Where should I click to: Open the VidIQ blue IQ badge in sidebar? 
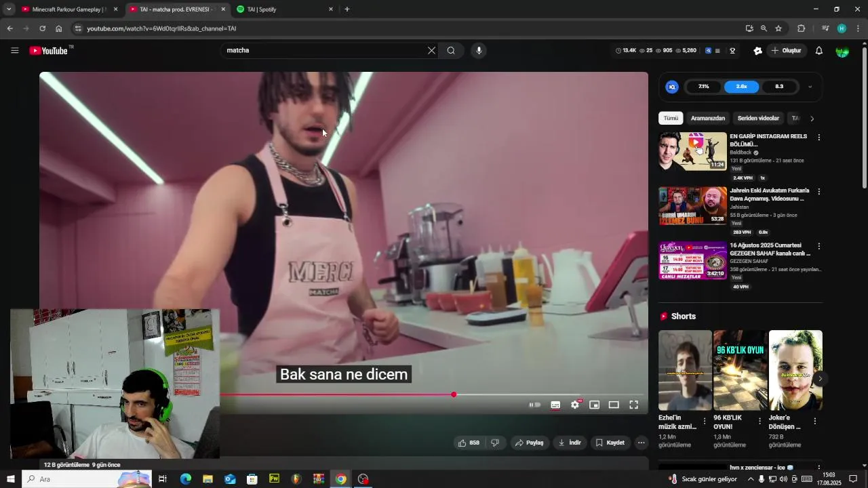pos(672,87)
